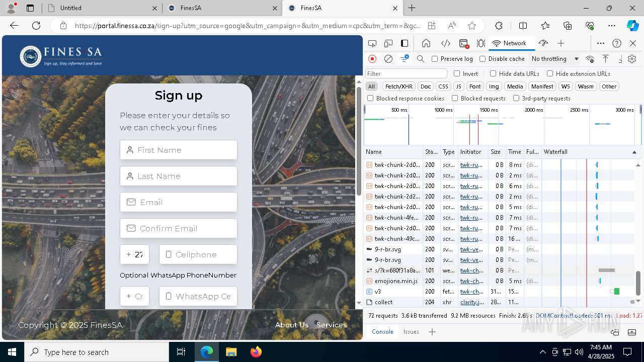644x362 pixels.
Task: Open the Issues drawer tab
Action: pos(411,332)
